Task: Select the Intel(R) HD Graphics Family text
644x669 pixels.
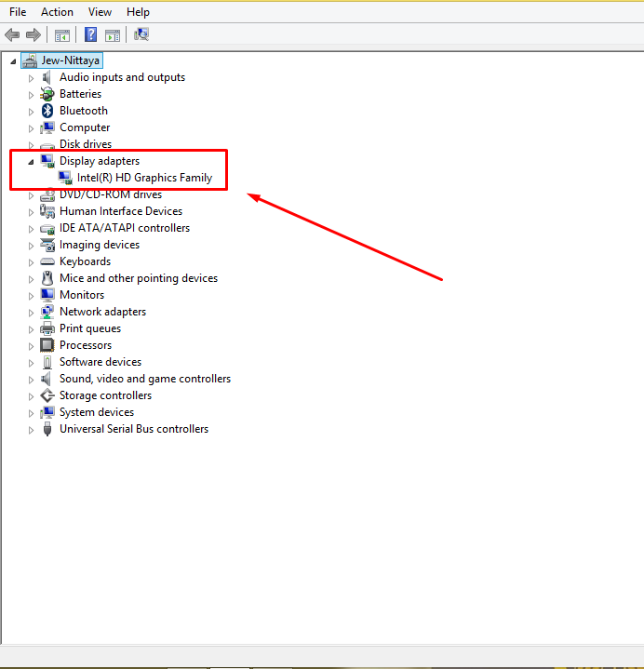Action: tap(144, 178)
